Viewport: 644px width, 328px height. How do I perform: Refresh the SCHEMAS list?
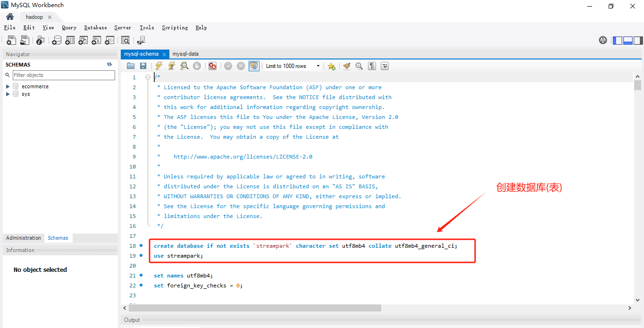109,64
